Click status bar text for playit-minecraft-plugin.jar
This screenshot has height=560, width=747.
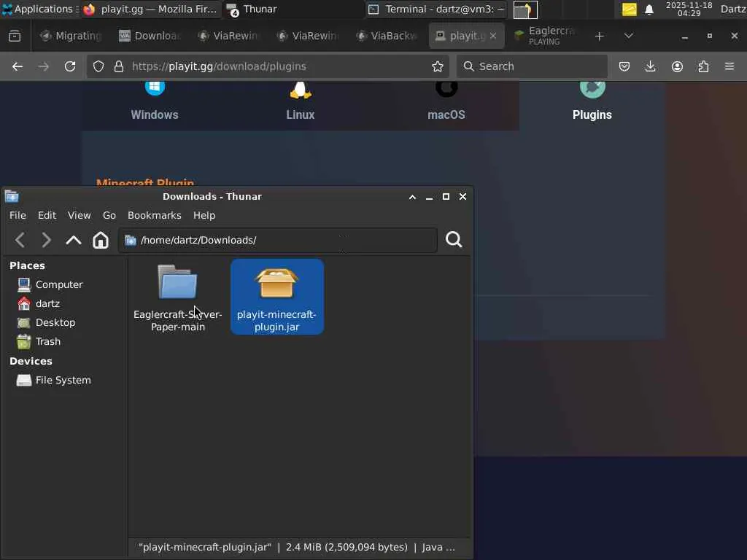pos(297,547)
